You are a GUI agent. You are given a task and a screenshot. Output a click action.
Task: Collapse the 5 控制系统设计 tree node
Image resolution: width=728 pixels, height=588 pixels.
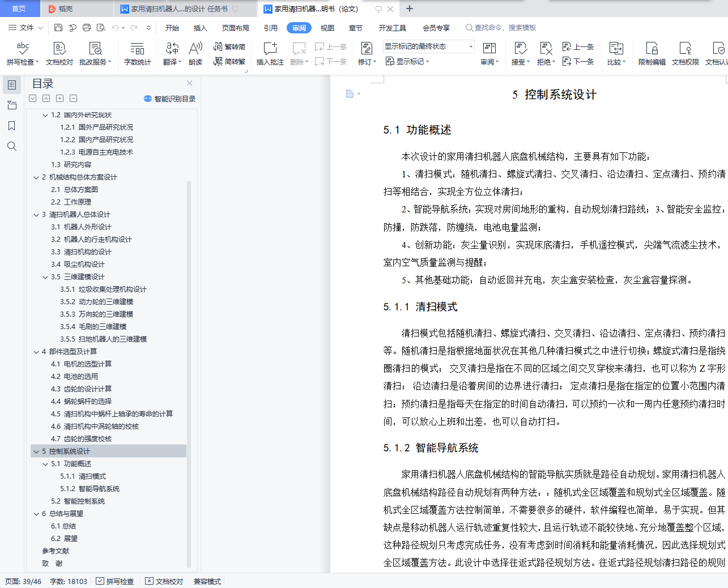click(36, 451)
